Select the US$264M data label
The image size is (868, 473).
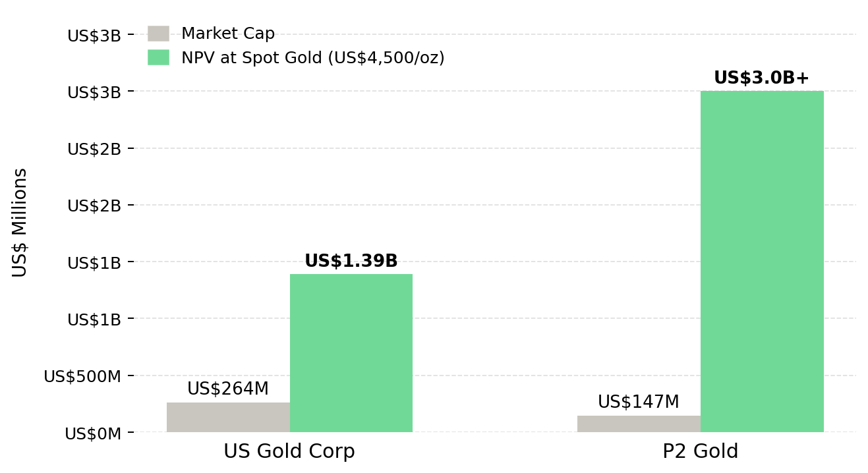click(x=228, y=389)
